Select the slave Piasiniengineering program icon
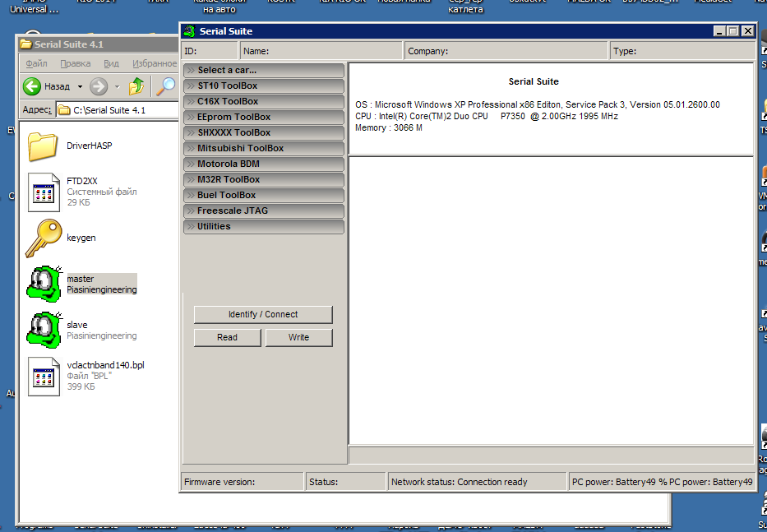 pyautogui.click(x=45, y=330)
